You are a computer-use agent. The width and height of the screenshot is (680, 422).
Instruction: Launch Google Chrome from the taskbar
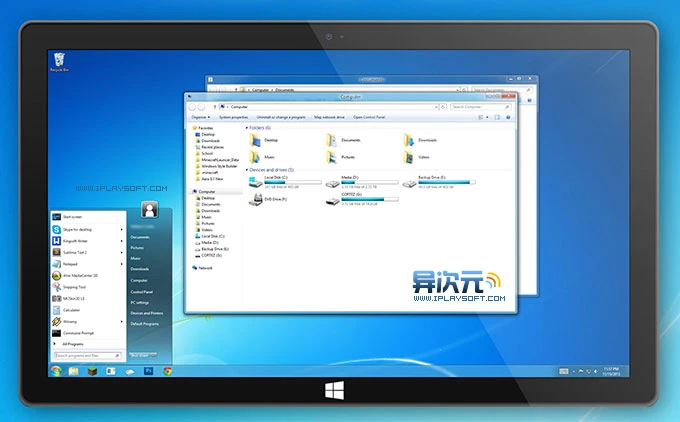click(167, 371)
